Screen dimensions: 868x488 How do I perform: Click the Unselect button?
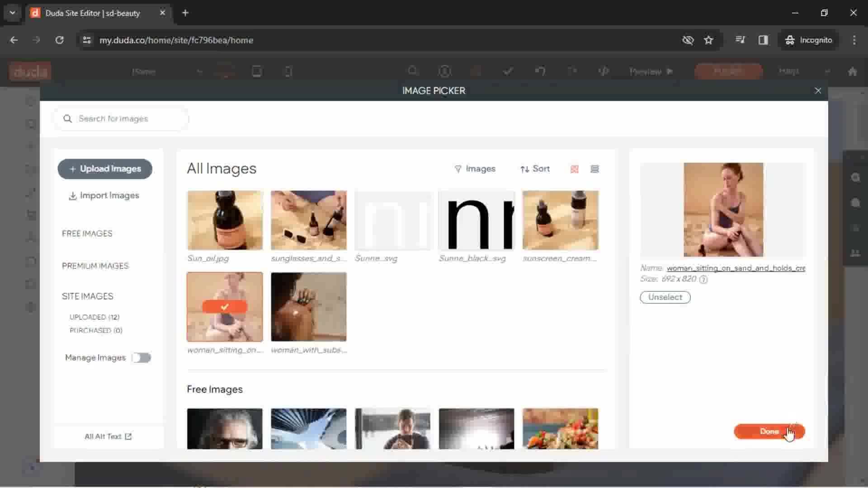coord(665,297)
